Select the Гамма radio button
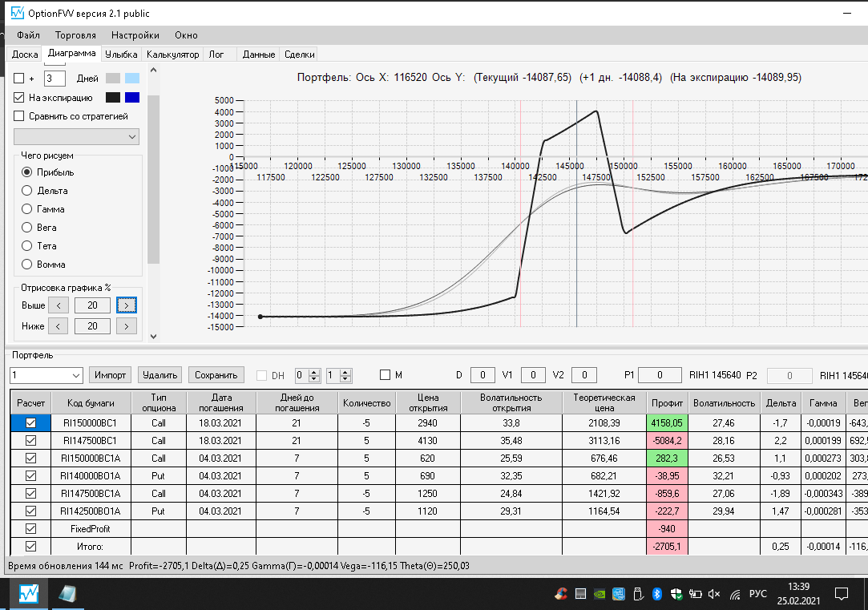Screen dimensions: 868x610 coord(26,209)
